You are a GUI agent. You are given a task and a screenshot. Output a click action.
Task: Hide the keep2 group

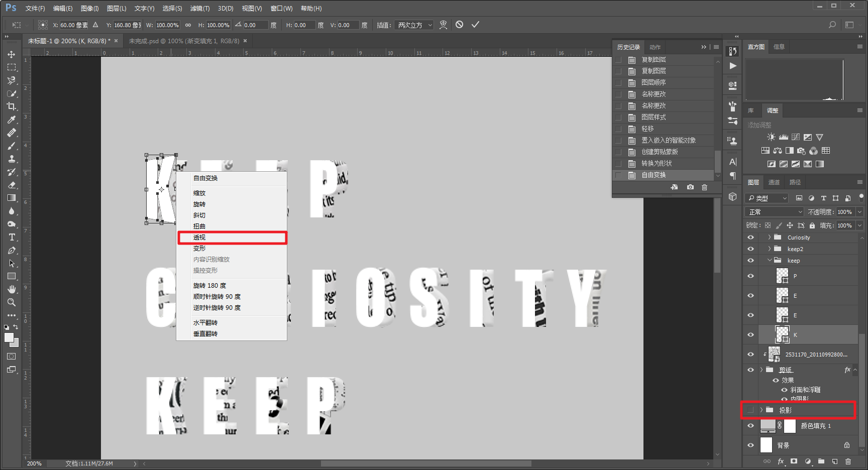click(750, 249)
